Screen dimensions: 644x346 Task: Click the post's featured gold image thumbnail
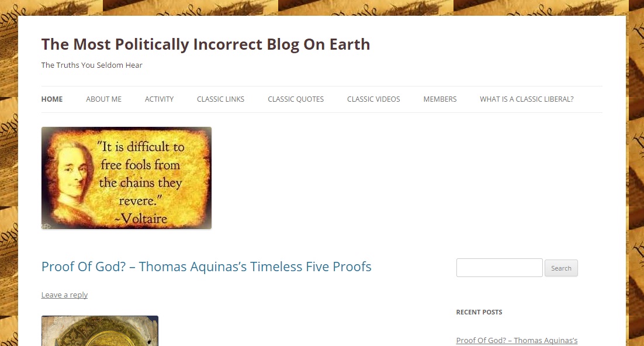(100, 331)
